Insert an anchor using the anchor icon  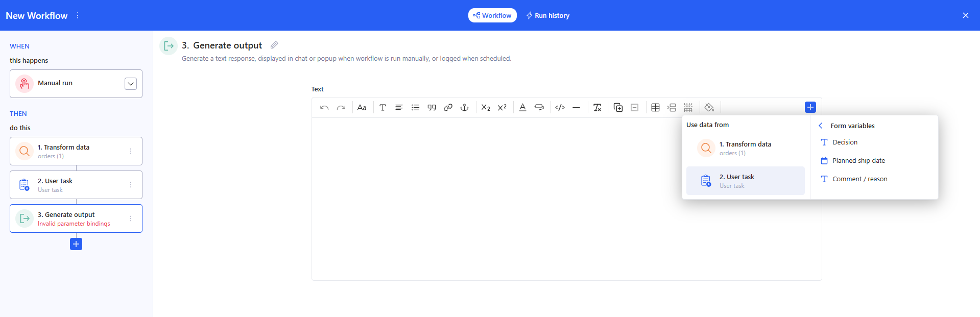click(464, 108)
